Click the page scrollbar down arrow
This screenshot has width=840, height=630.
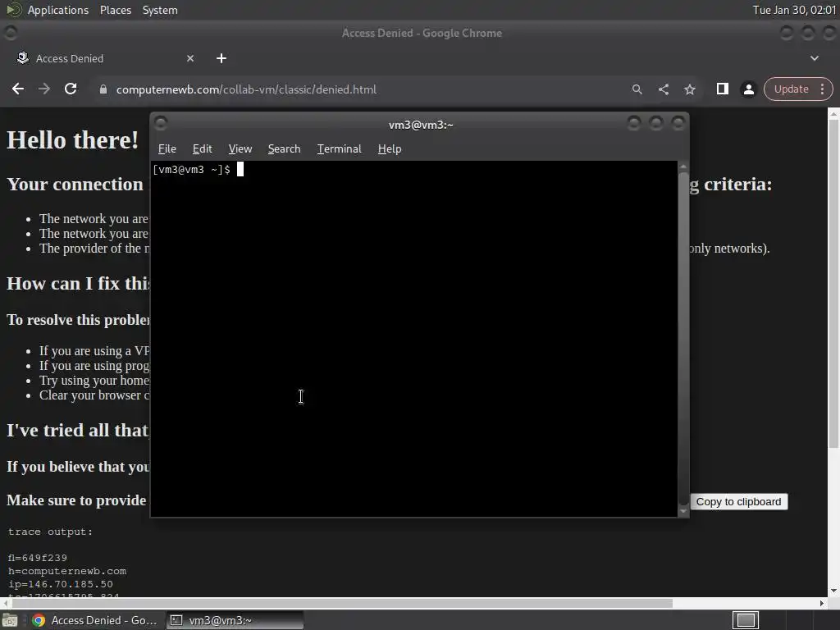coord(833,591)
